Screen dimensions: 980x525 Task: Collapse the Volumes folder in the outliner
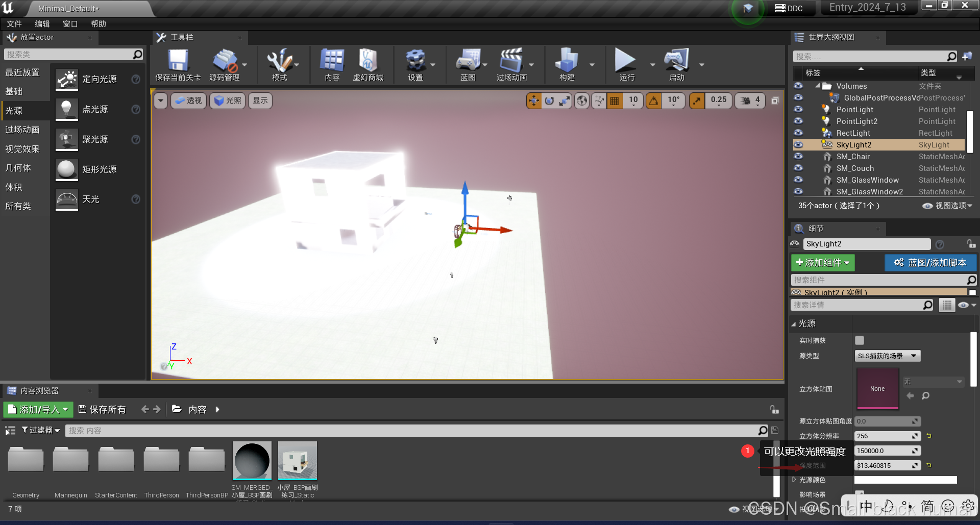click(818, 86)
